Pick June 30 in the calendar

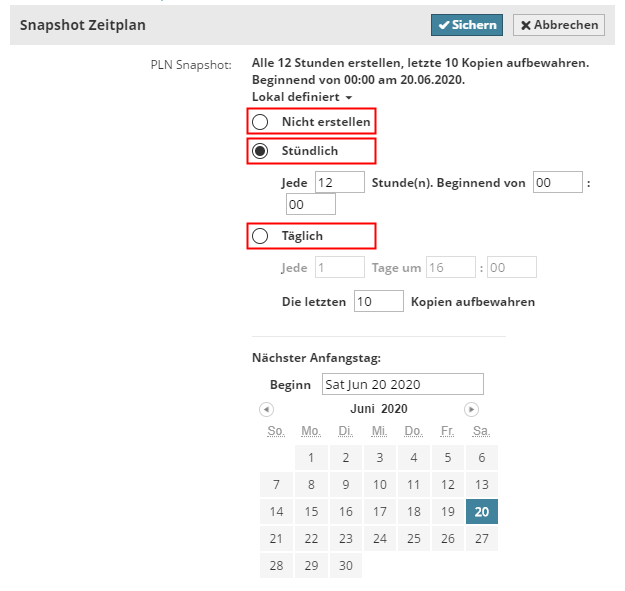pos(345,565)
